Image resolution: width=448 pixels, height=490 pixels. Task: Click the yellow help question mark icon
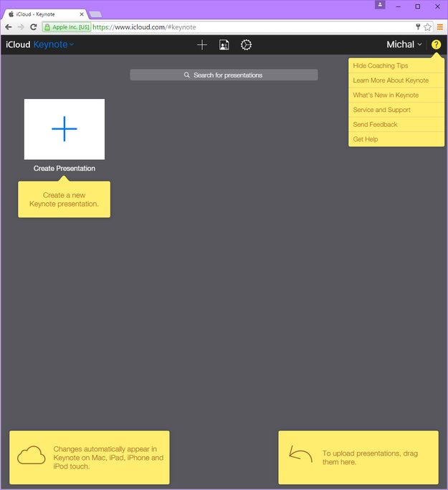coord(436,44)
